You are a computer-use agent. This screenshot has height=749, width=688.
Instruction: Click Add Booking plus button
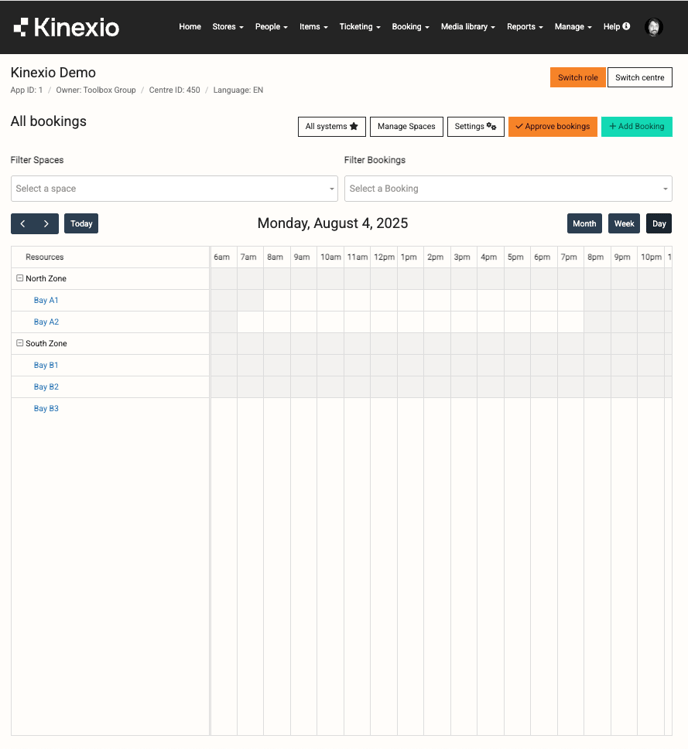click(636, 127)
